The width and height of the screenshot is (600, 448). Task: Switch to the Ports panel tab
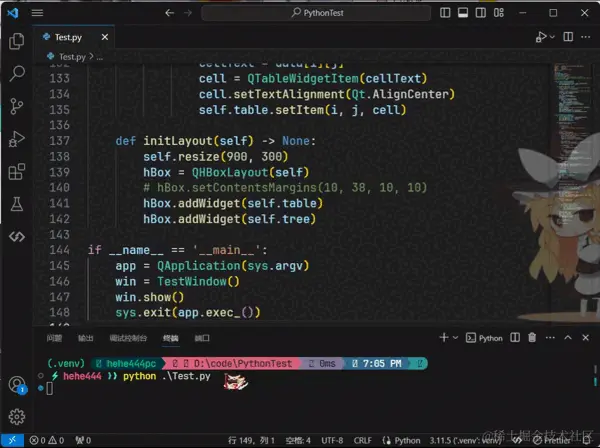tap(202, 338)
